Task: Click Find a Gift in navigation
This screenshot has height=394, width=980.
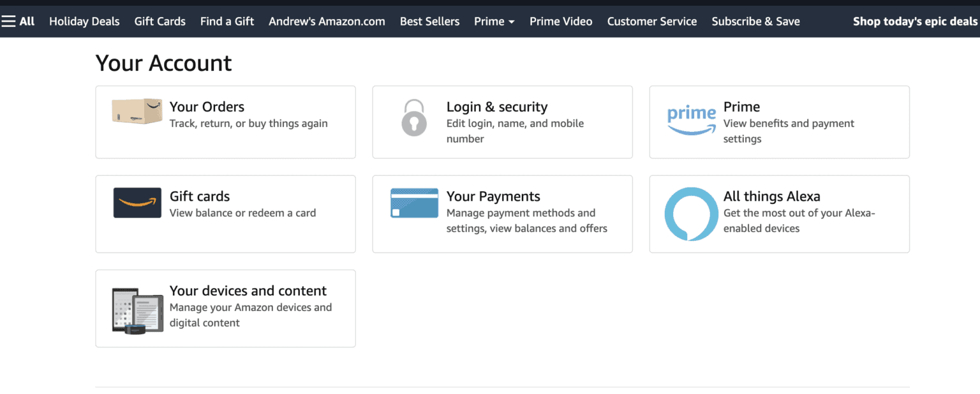Action: pos(227,21)
